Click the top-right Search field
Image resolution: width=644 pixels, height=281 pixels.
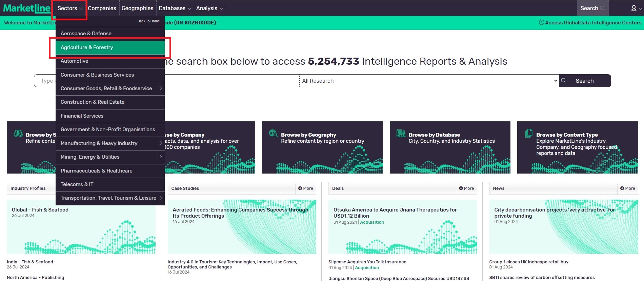[x=592, y=8]
